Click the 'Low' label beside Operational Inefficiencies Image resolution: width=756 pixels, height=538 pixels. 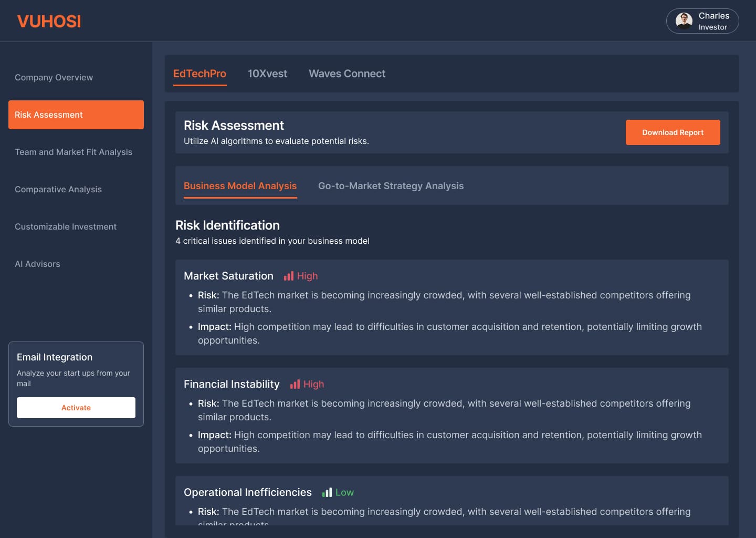[x=344, y=492]
